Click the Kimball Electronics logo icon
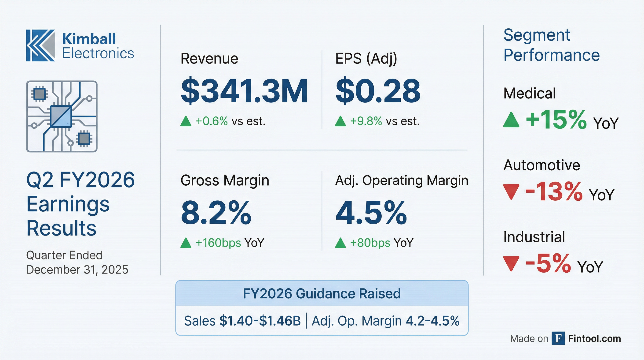The width and height of the screenshot is (644, 360). 40,45
